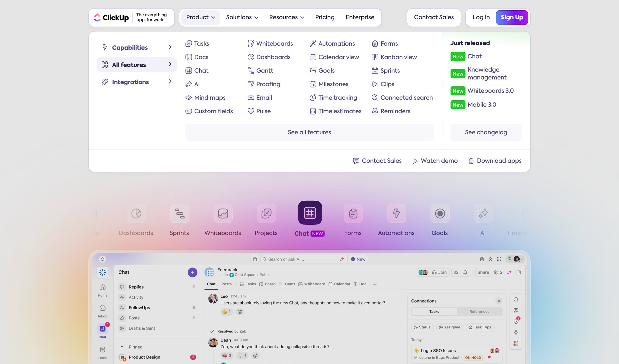
Task: Open FollowUps in the Chat list
Action: pyautogui.click(x=157, y=308)
